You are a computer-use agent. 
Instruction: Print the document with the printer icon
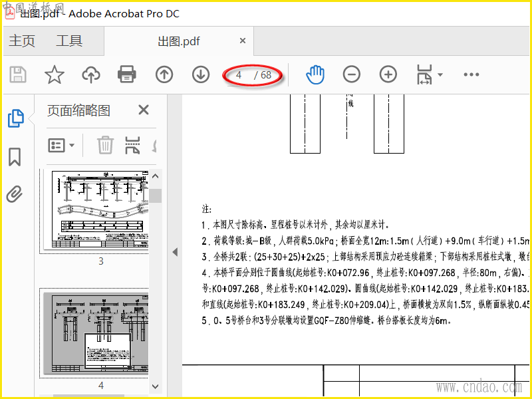(x=127, y=74)
